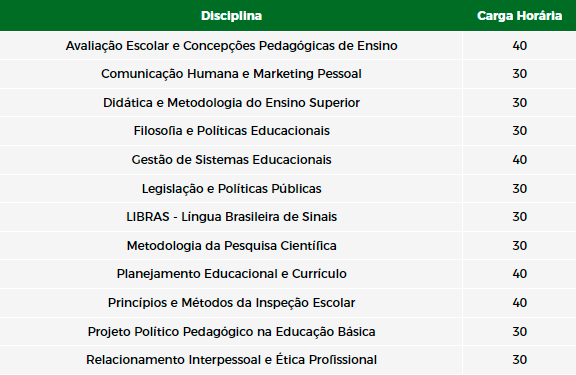Click Didática e Metodologia do Ensino Superior
Image resolution: width=576 pixels, height=375 pixels.
(x=231, y=102)
